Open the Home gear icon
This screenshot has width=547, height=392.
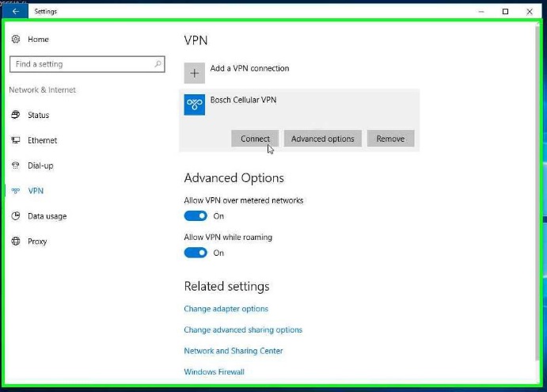point(16,39)
